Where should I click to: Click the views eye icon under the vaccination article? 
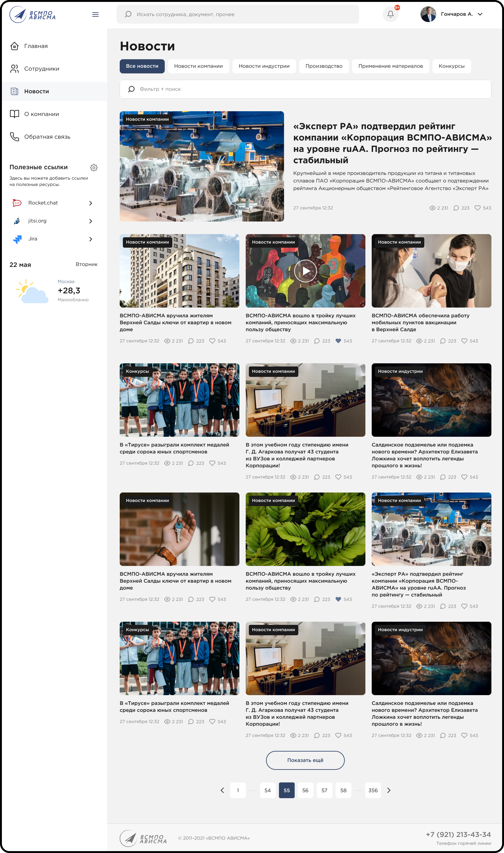pos(419,341)
